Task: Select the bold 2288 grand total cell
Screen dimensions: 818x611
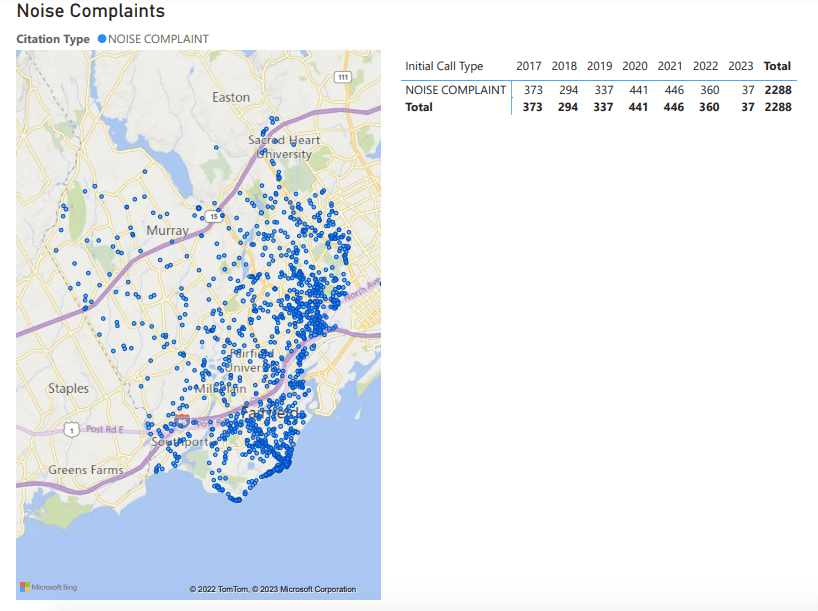Action: click(778, 107)
